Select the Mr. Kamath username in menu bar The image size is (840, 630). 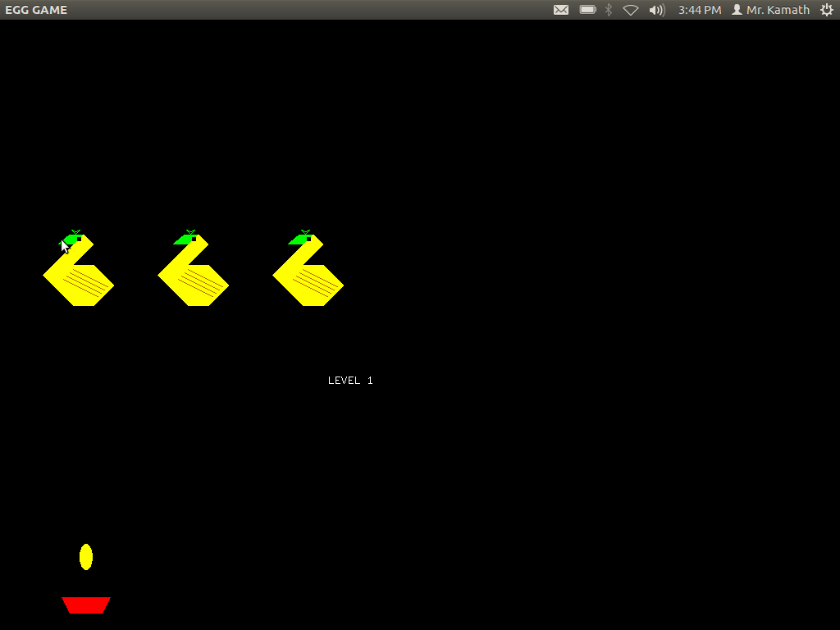777,9
